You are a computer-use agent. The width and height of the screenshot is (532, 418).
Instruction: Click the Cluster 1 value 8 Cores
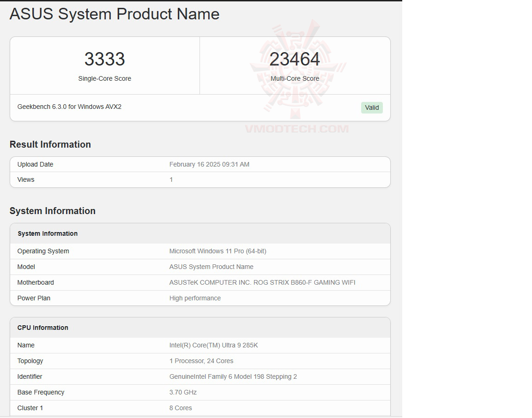(x=181, y=408)
